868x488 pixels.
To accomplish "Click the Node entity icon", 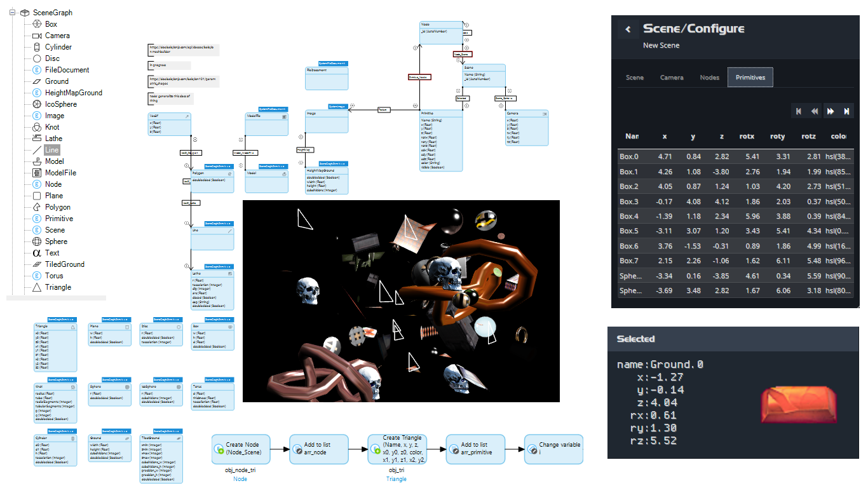I will pyautogui.click(x=37, y=184).
